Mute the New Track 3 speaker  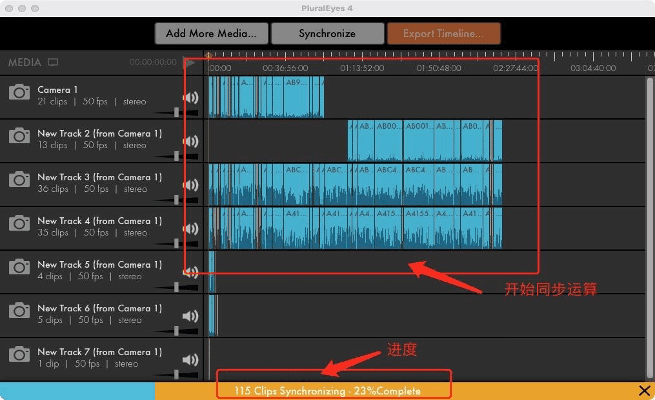[x=190, y=185]
